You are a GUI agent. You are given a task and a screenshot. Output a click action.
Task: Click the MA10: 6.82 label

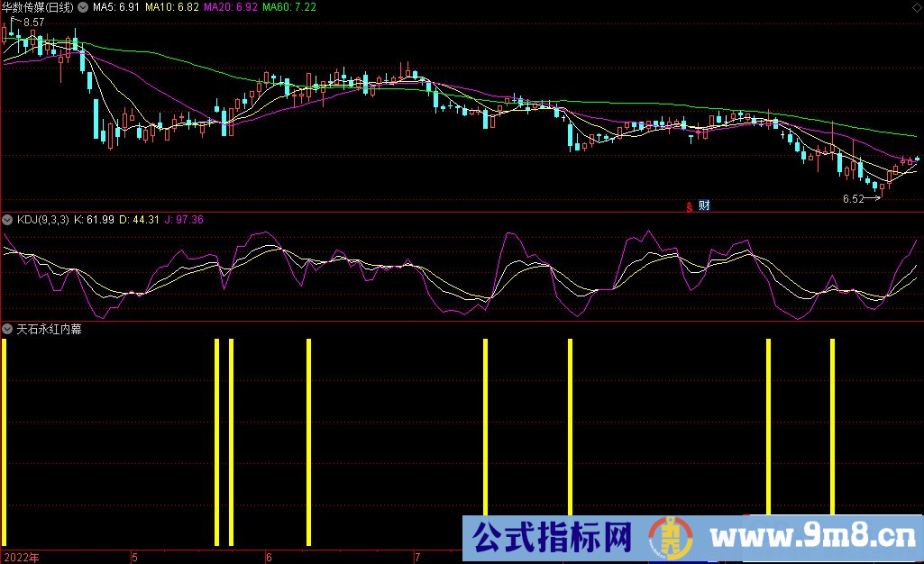click(x=171, y=7)
